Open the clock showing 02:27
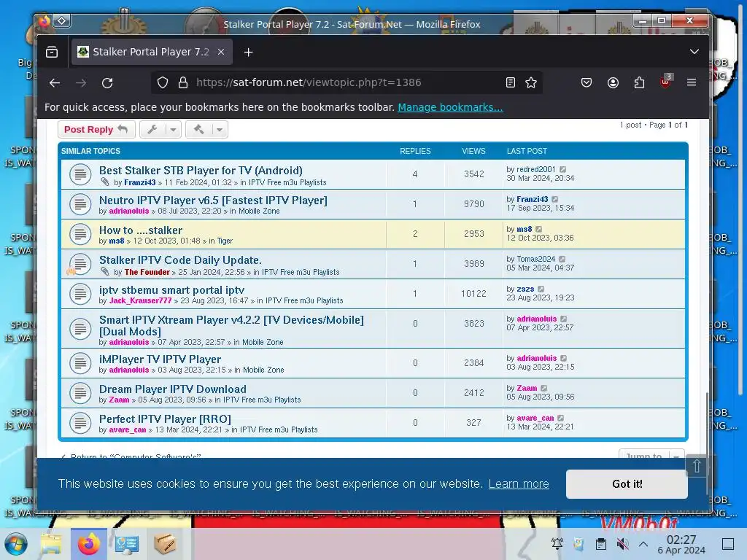Image resolution: width=747 pixels, height=560 pixels. 681,544
